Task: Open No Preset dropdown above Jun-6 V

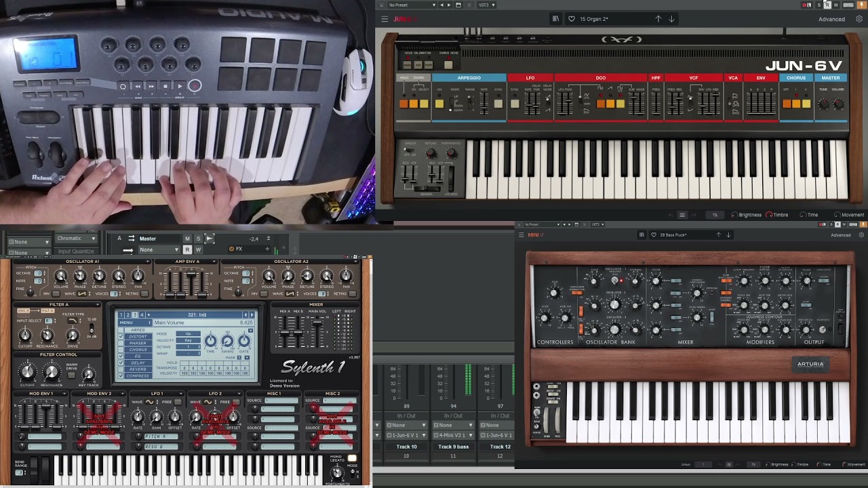Action: coord(411,5)
